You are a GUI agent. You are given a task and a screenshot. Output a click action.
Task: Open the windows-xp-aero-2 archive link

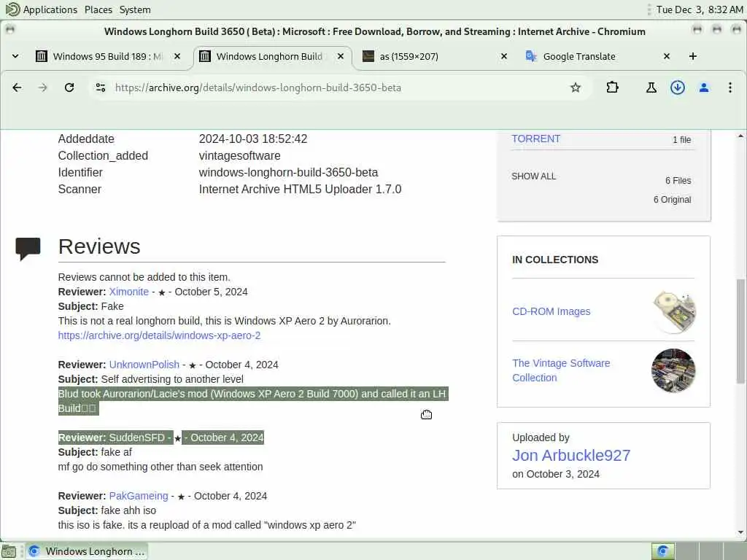159,335
